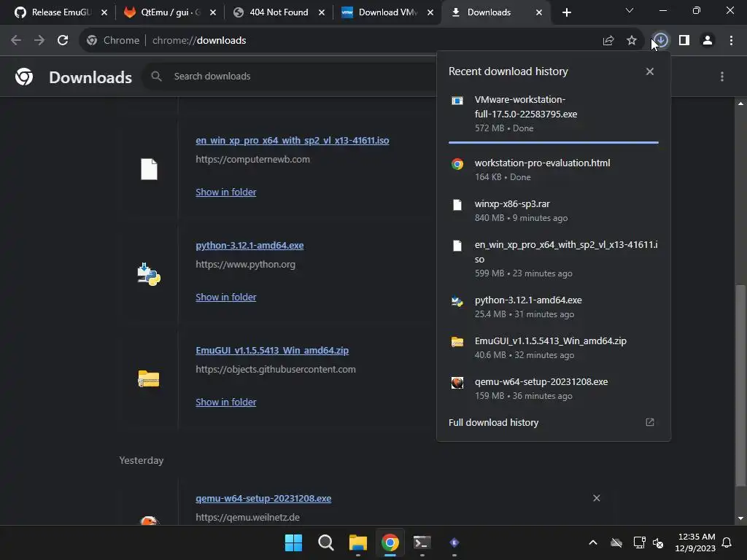Bookmark this page with the star icon
Viewport: 747px width, 560px height.
coord(632,41)
